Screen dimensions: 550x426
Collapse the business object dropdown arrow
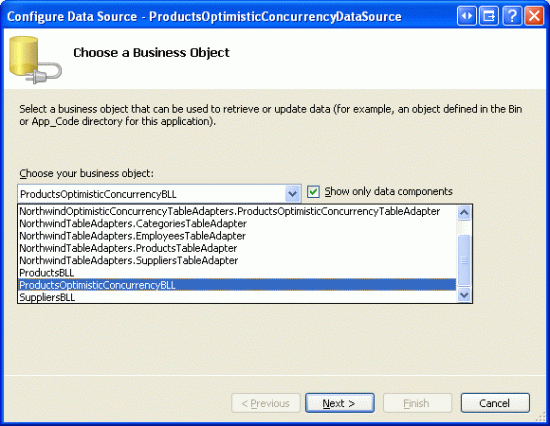(x=292, y=194)
